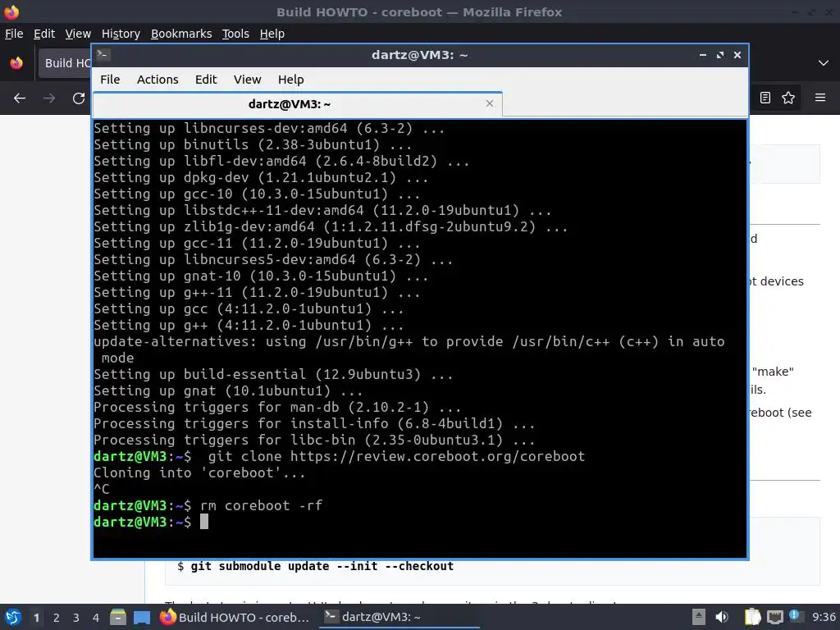840x630 pixels.
Task: Click the terminal icon in the title bar
Action: click(103, 55)
